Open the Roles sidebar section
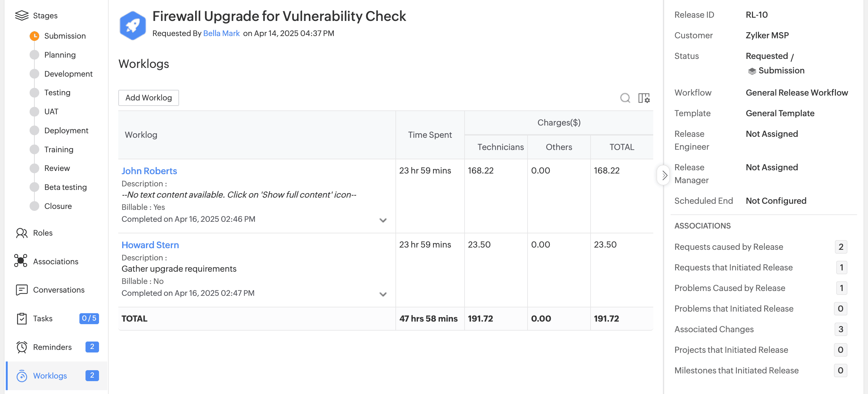 (42, 233)
